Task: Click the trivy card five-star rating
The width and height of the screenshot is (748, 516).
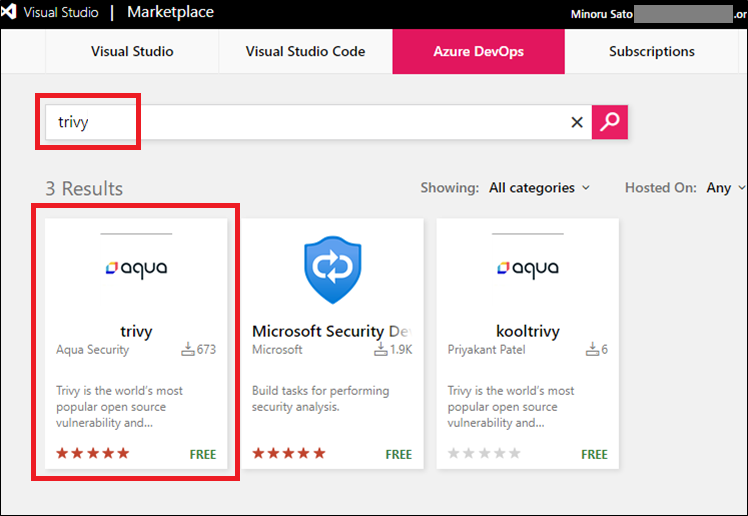Action: coord(93,453)
